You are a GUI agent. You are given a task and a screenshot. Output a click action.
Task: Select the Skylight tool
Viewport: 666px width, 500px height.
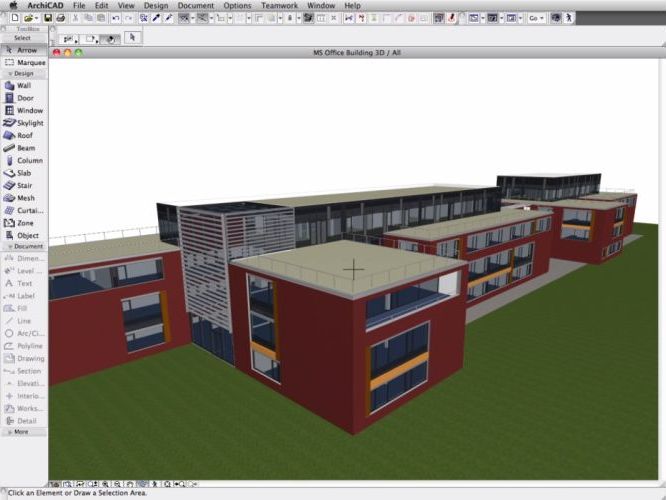[x=24, y=123]
